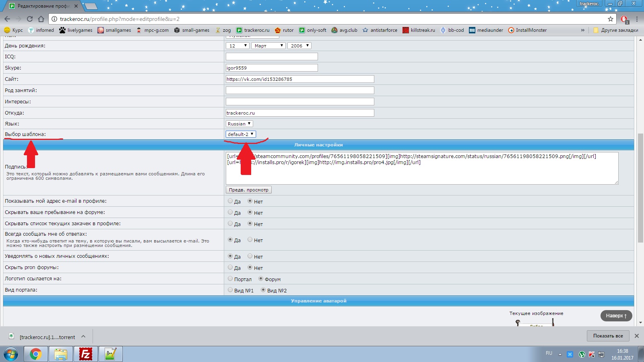
Task: Open the template dropdown default-2
Action: click(x=241, y=134)
